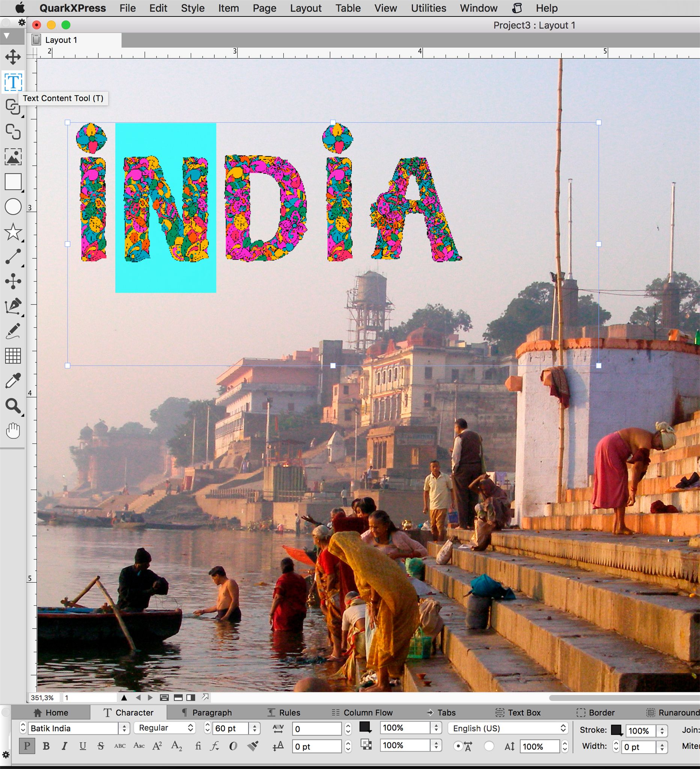This screenshot has height=769, width=700.
Task: Open the page navigator up triangle
Action: (x=124, y=698)
